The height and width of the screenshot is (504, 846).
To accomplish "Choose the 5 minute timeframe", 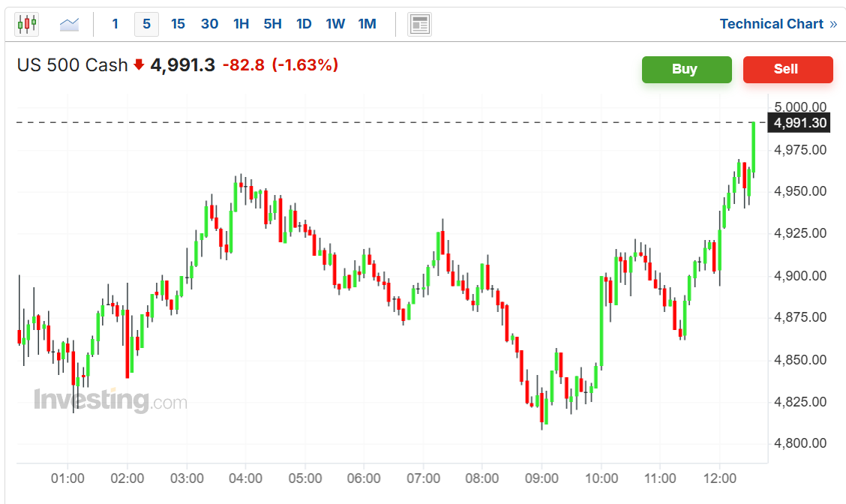I will click(x=147, y=24).
